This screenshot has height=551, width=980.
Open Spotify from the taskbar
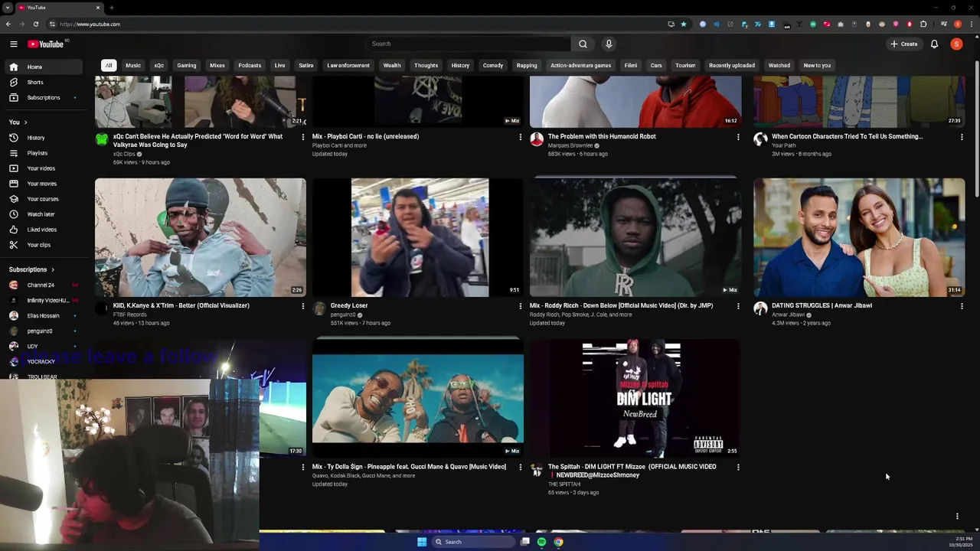pos(541,542)
